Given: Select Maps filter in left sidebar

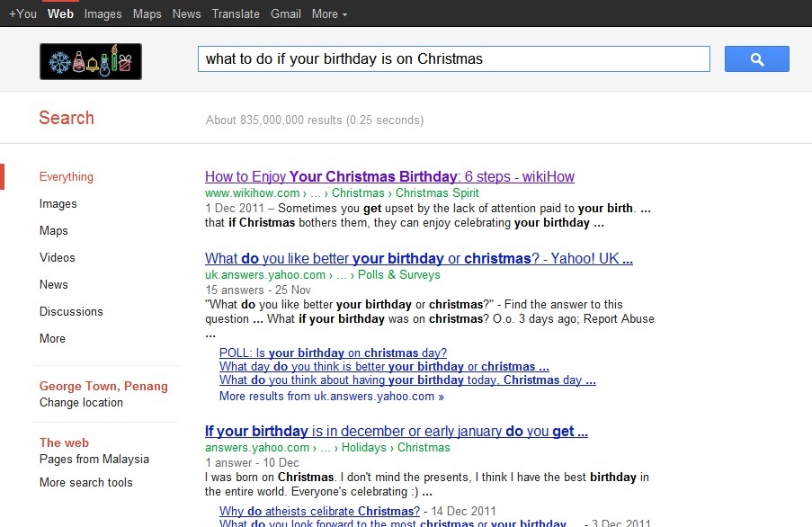Looking at the screenshot, I should pos(54,231).
